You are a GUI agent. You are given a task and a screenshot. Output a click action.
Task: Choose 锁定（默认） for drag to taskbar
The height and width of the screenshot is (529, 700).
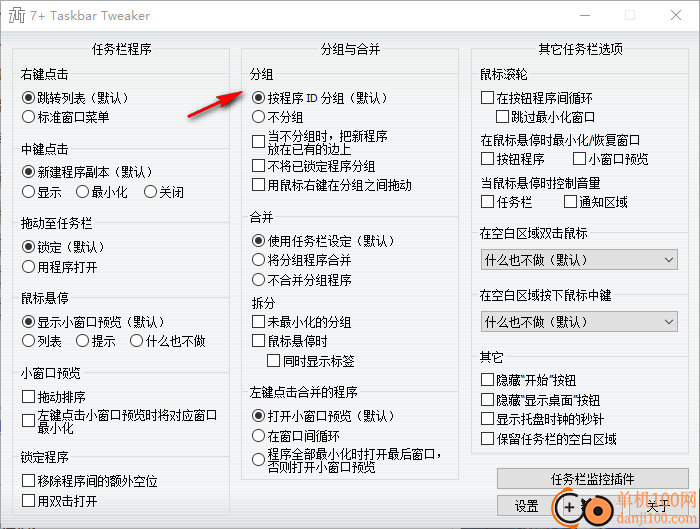click(28, 246)
